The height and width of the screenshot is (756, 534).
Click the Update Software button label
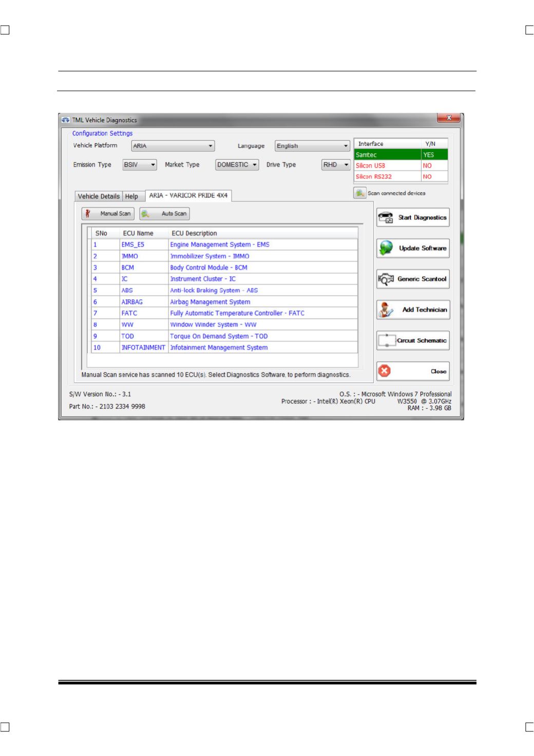click(423, 248)
